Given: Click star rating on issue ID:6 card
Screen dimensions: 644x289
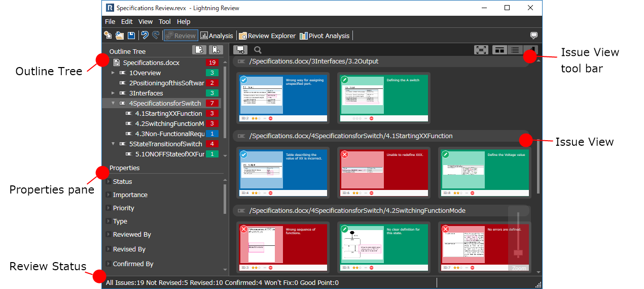Looking at the screenshot, I should click(x=356, y=193).
